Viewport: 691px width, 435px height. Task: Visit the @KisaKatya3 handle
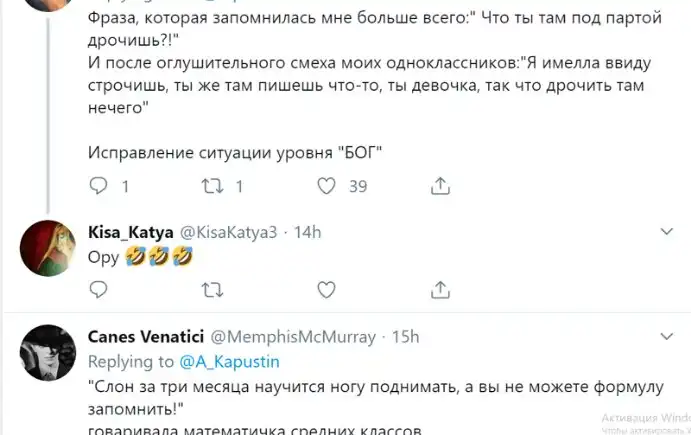[x=226, y=233]
